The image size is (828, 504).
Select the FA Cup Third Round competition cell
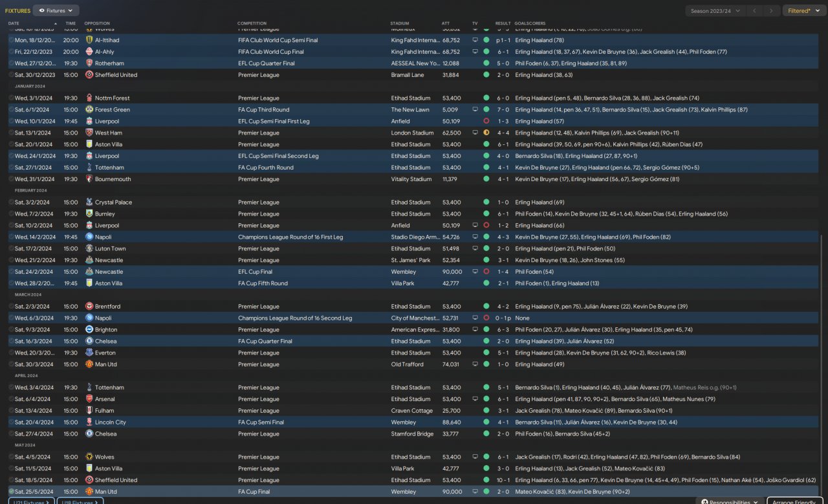(263, 110)
